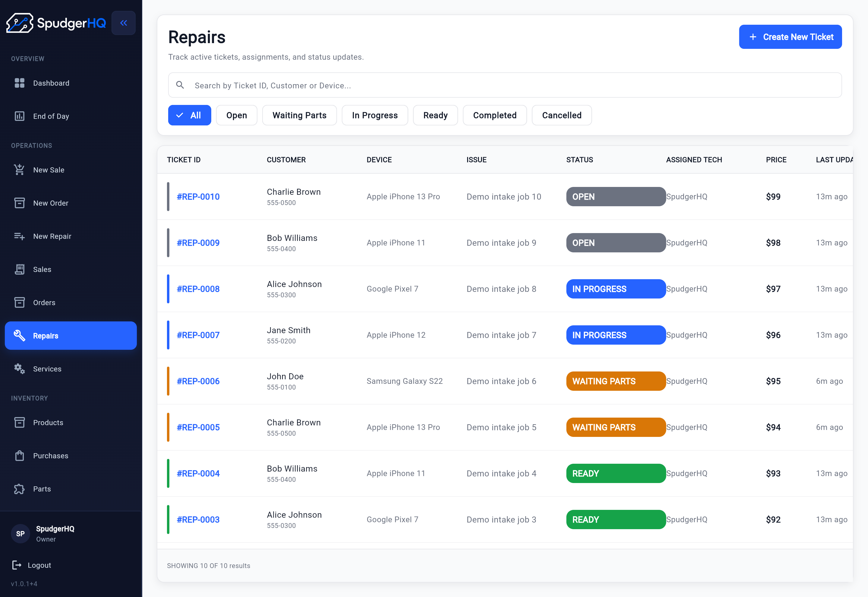
Task: Open ticket #REP-0007
Action: [198, 335]
